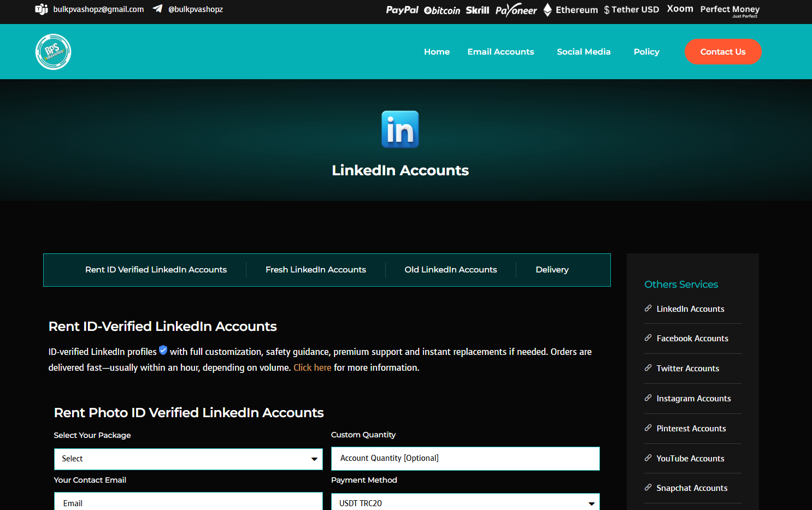Switch to Old LinkedIn Accounts tab
This screenshot has width=812, height=510.
pos(451,270)
